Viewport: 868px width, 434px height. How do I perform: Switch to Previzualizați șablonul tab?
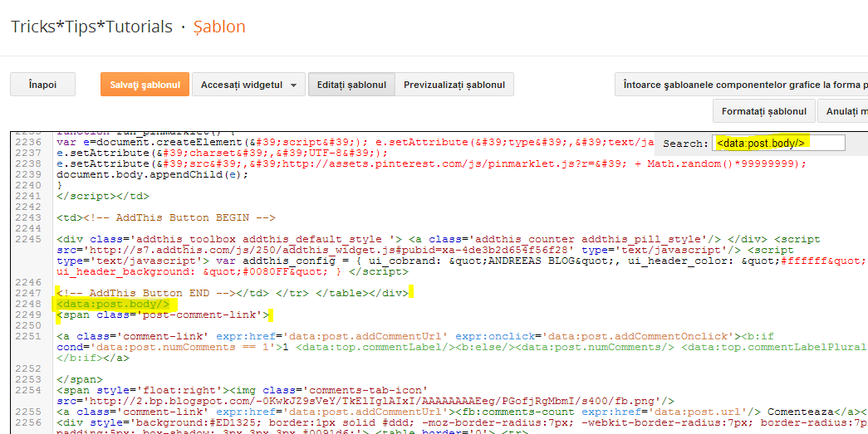pyautogui.click(x=454, y=85)
